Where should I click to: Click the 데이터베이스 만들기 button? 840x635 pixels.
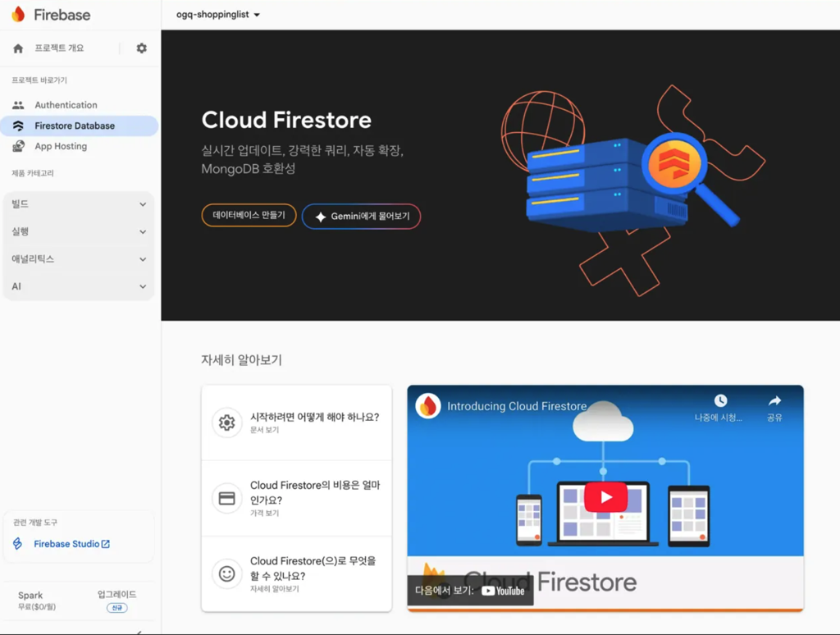pyautogui.click(x=248, y=215)
